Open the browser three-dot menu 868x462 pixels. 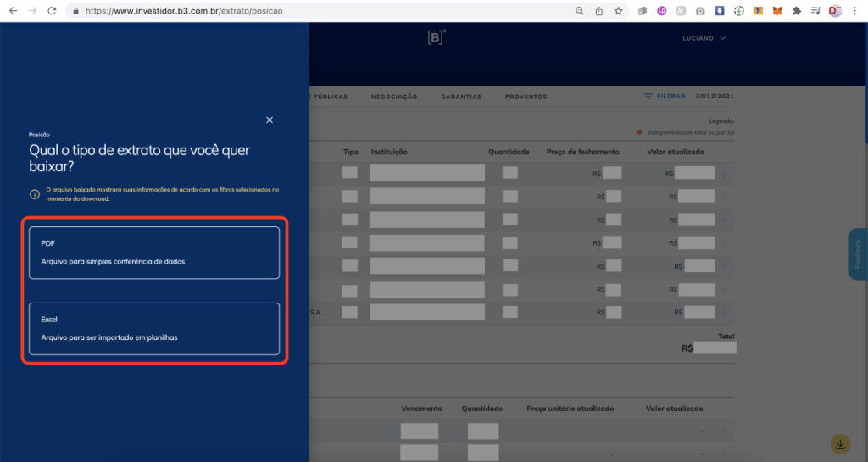[854, 11]
